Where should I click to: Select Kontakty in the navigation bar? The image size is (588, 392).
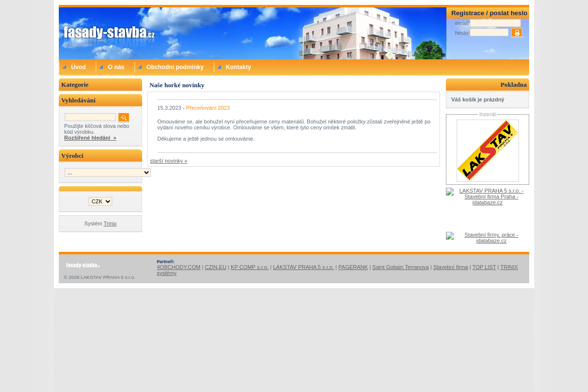pyautogui.click(x=238, y=67)
